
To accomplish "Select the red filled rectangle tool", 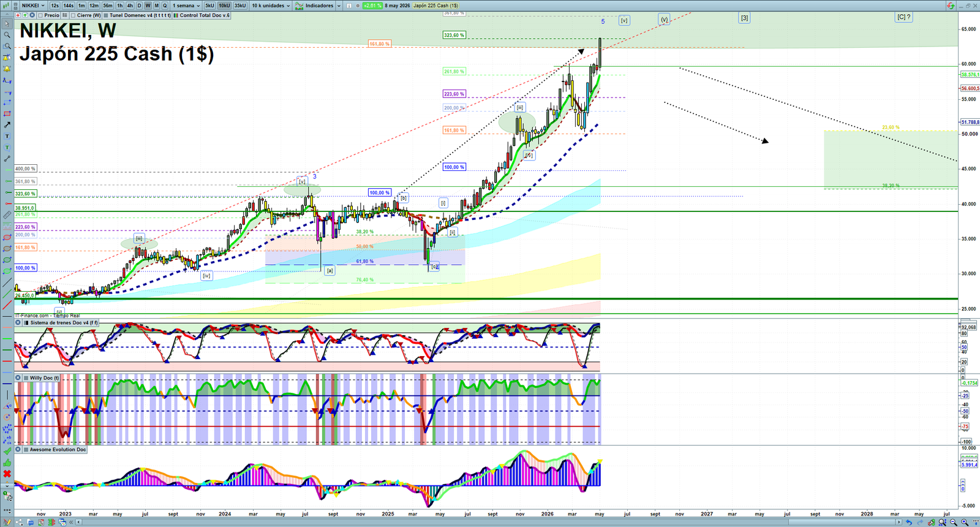I will (7, 113).
